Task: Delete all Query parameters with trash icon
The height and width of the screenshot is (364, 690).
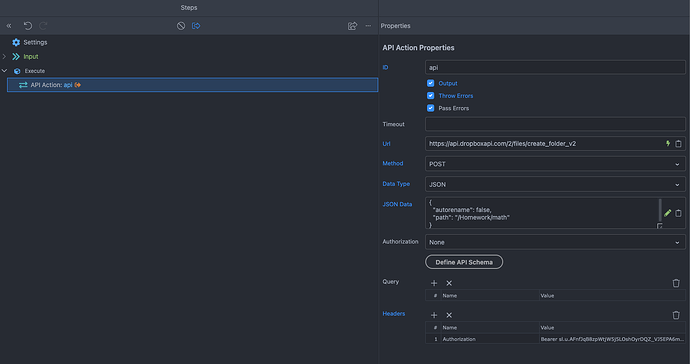Action: point(676,283)
